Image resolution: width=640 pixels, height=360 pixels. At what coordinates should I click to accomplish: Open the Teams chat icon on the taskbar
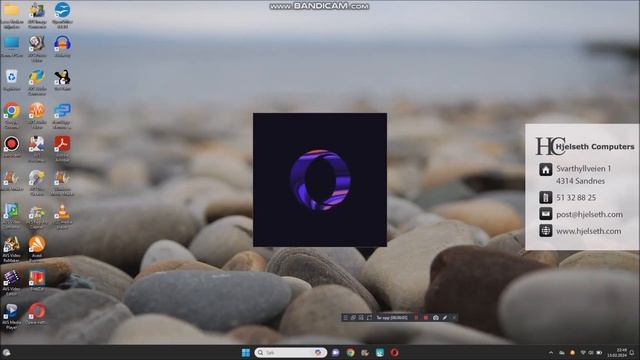coord(336,353)
